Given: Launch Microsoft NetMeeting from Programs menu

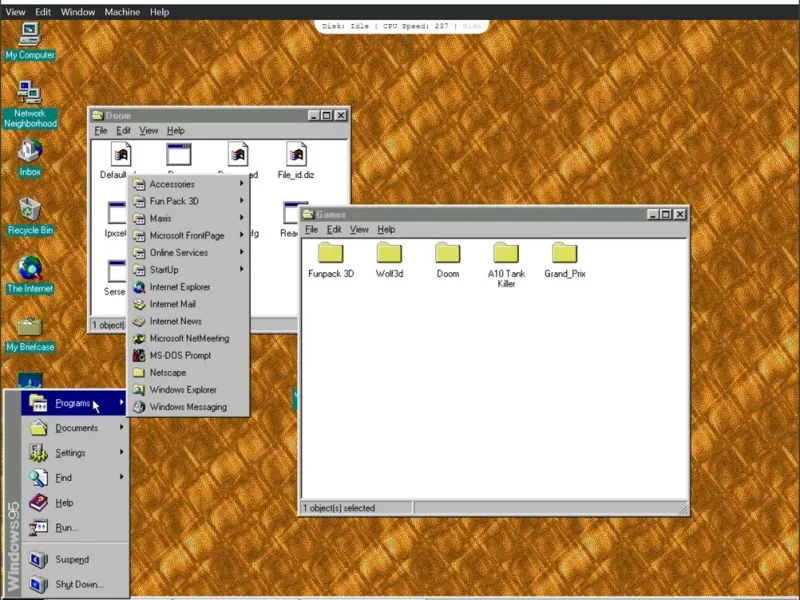Looking at the screenshot, I should click(188, 338).
